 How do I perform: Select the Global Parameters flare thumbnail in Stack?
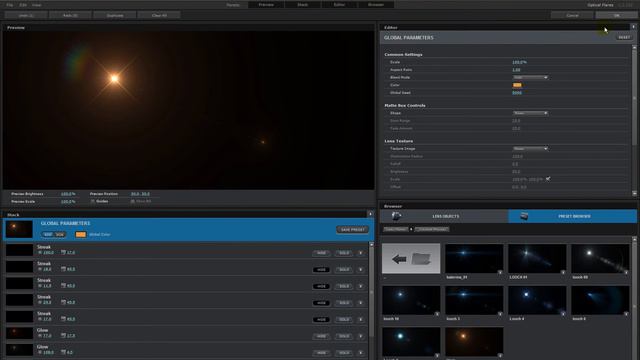(x=19, y=229)
